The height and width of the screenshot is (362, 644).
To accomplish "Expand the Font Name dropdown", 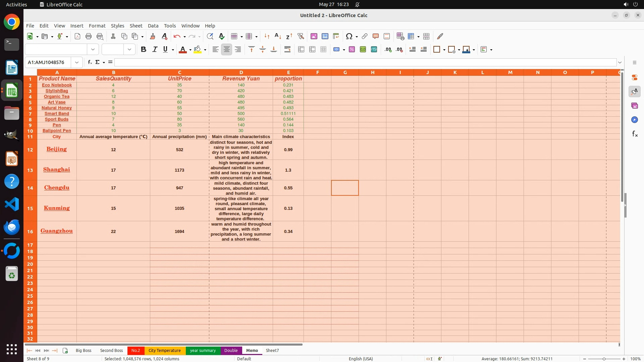I will pyautogui.click(x=93, y=50).
